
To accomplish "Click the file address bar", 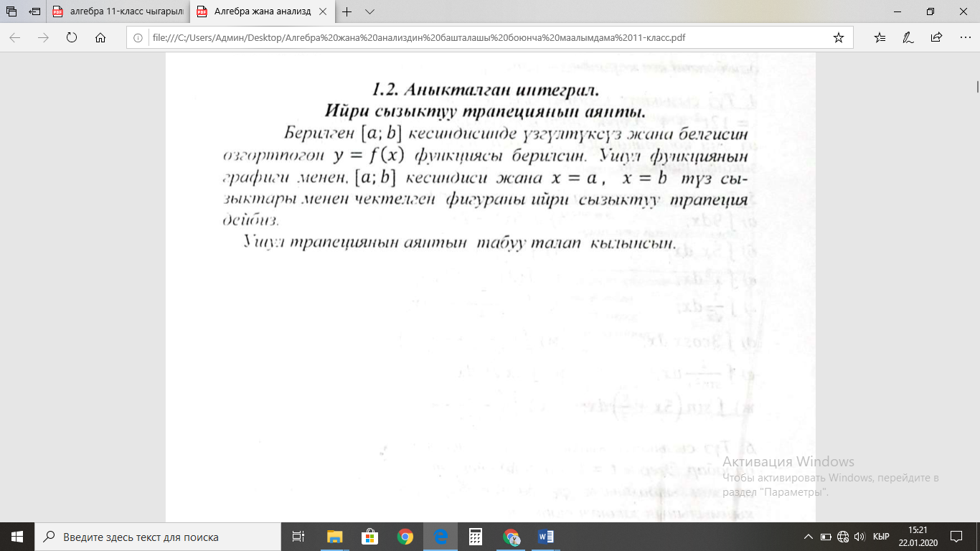I will click(489, 37).
